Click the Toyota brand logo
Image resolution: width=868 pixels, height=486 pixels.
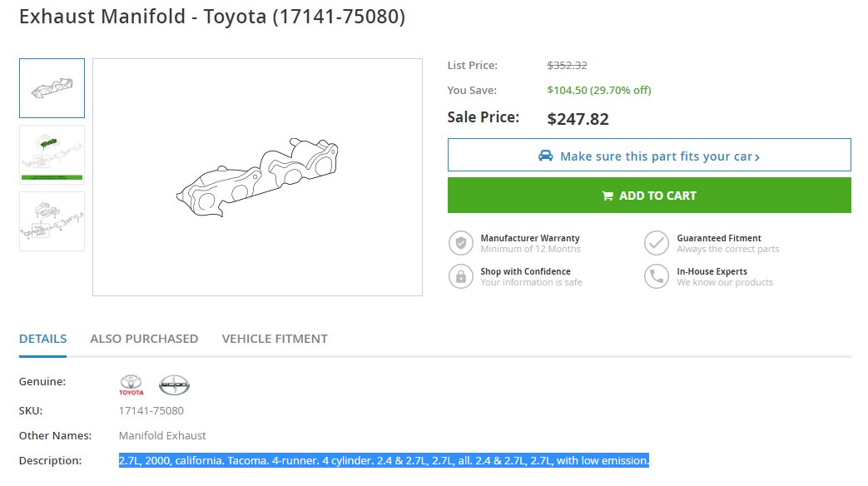pos(131,384)
